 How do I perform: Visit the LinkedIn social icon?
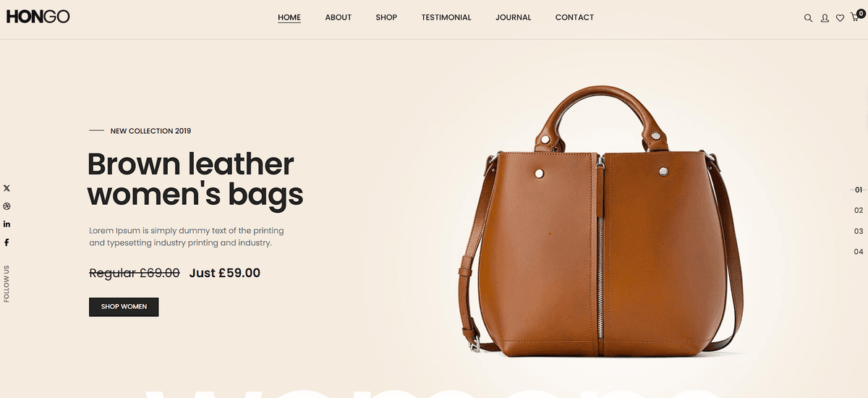coord(7,224)
